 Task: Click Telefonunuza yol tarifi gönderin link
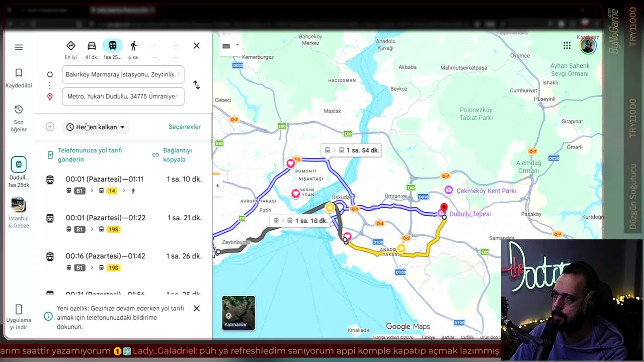click(x=90, y=155)
